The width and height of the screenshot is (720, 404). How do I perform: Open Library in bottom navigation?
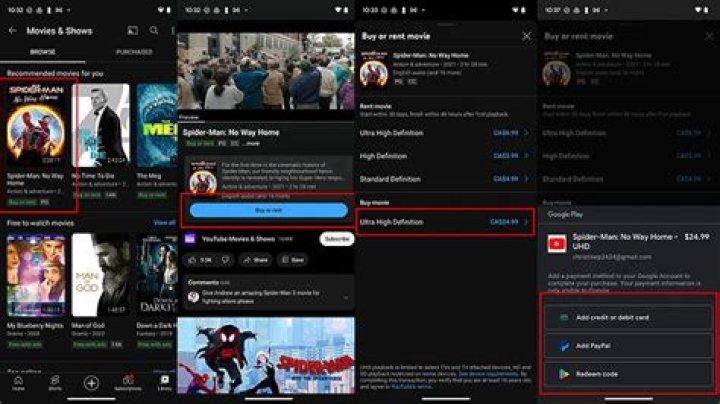(164, 383)
